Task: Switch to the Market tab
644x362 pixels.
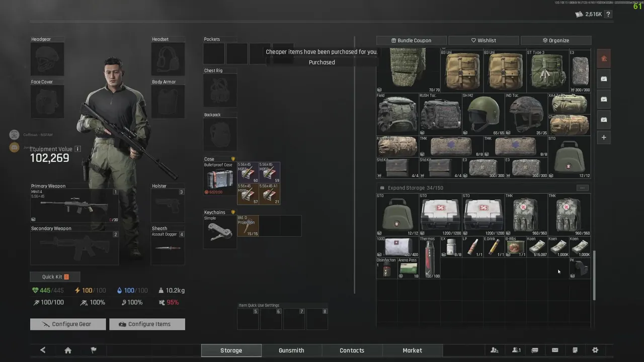Action: pos(412,350)
